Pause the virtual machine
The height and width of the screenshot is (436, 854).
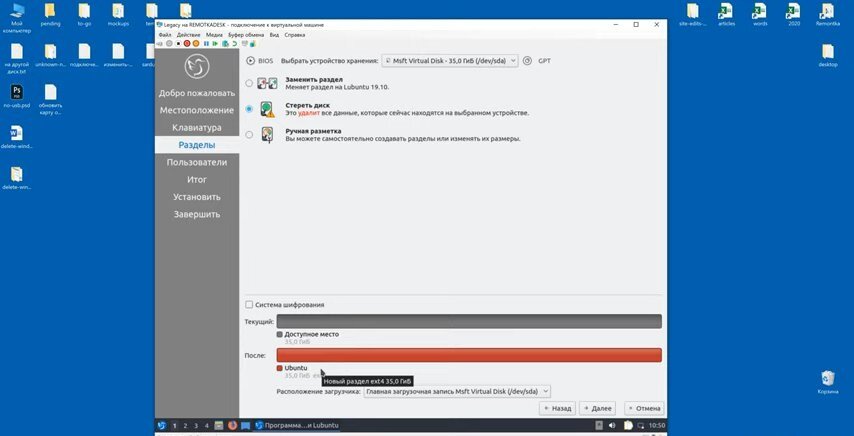coord(206,44)
